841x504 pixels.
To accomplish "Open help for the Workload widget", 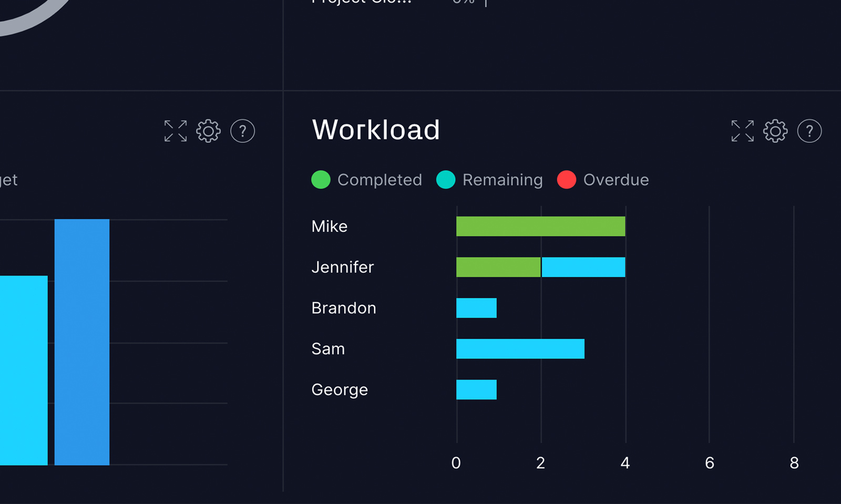I will 809,131.
